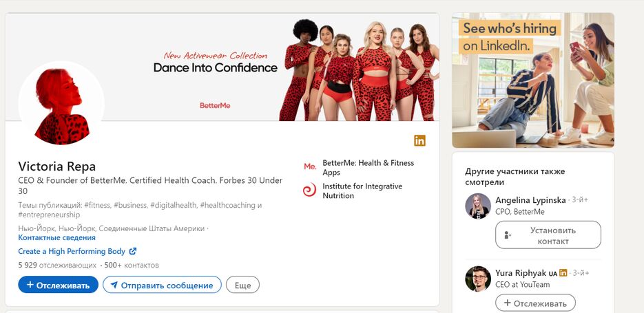
Task: View the 5 929 отслеживающих followers count
Action: coord(57,265)
